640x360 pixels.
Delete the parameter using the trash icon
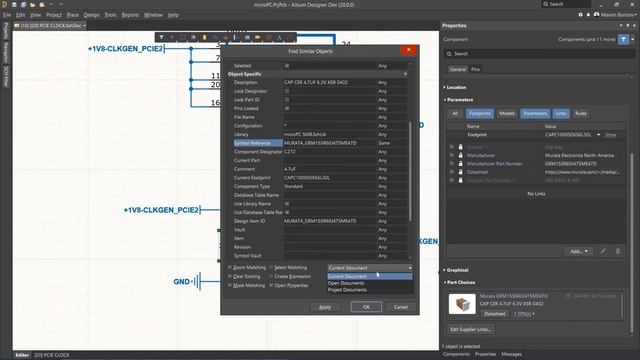[618, 251]
